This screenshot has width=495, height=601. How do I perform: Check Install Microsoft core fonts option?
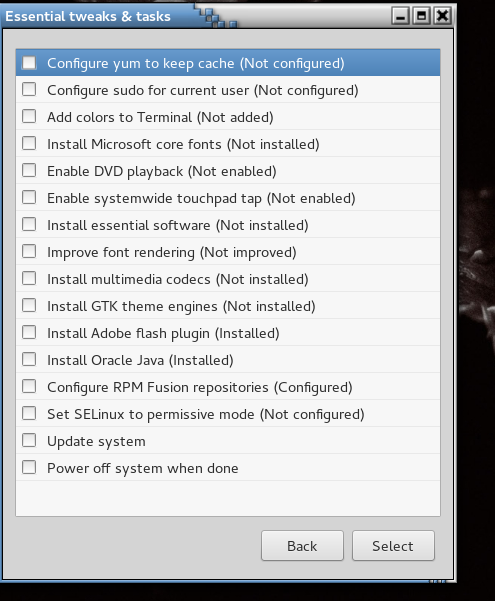click(x=29, y=143)
